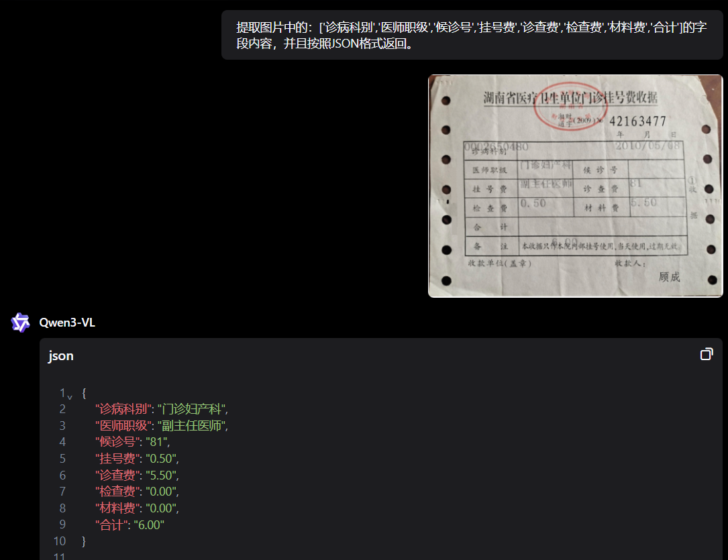Click the "检查费" key on line 7
Image resolution: width=728 pixels, height=560 pixels.
117,492
